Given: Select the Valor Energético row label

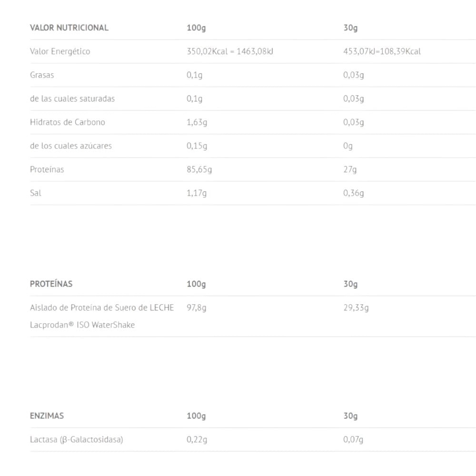Looking at the screenshot, I should point(60,51).
